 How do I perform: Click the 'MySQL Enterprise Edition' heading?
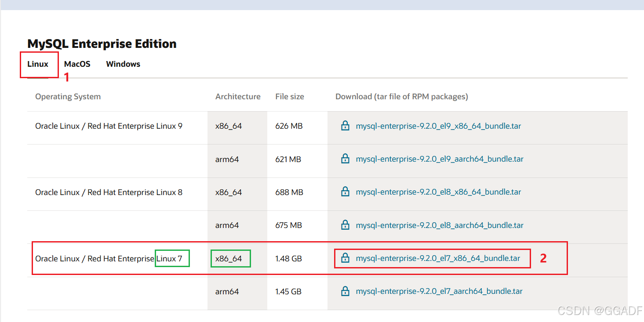pos(102,44)
